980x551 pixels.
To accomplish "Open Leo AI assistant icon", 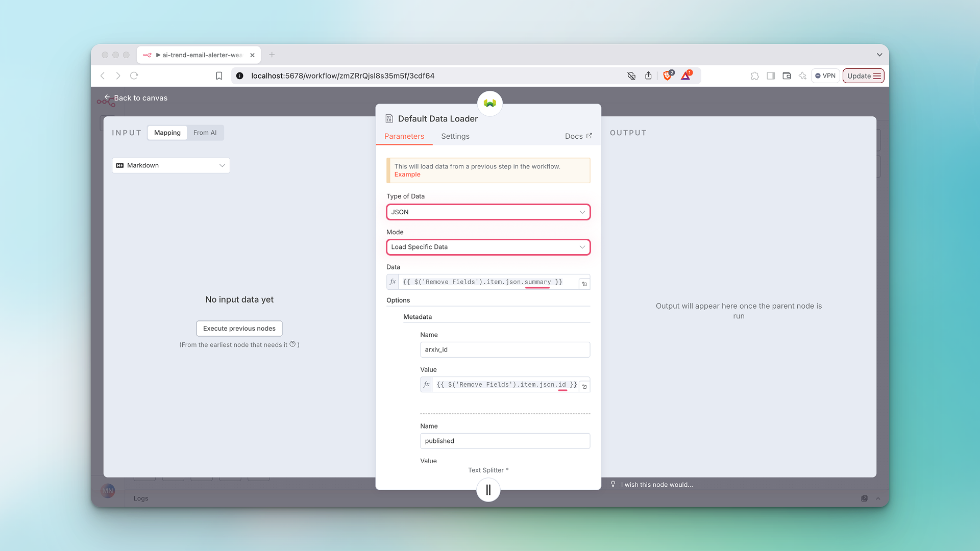I will (802, 76).
